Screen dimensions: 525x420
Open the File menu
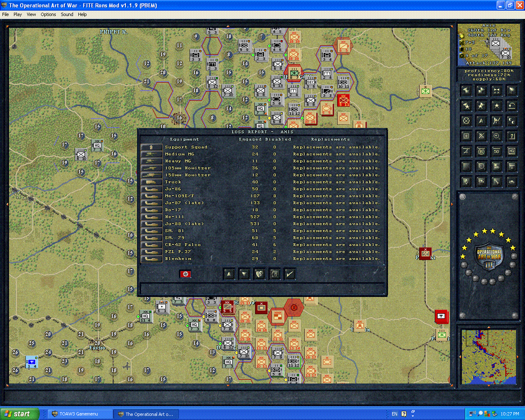5,14
